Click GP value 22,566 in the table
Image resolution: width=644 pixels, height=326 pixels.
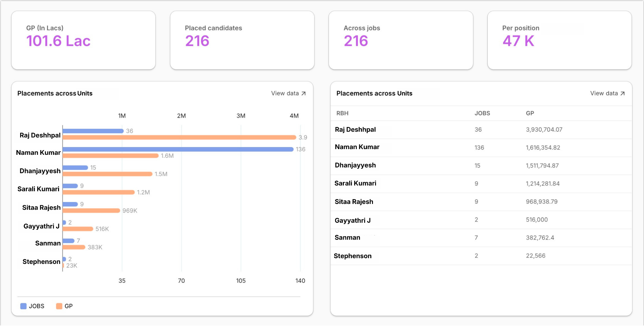tap(536, 256)
